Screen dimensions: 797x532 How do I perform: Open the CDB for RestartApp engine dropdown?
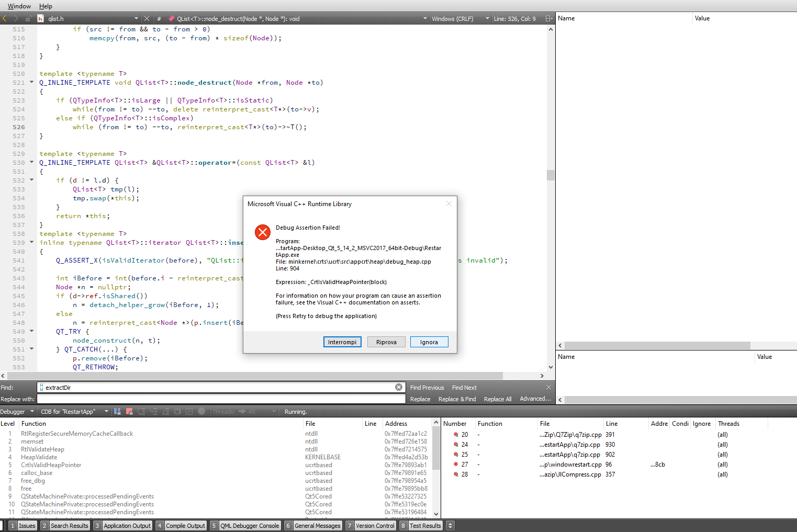[106, 412]
